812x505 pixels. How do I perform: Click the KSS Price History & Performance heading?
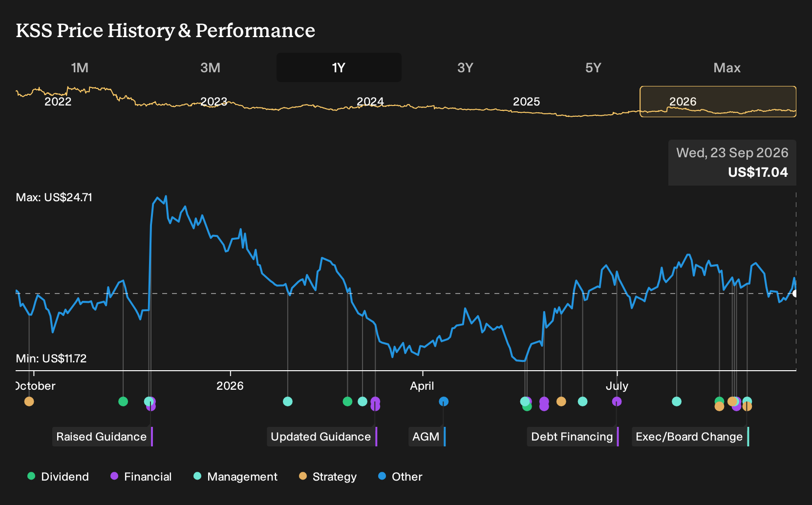(x=166, y=30)
